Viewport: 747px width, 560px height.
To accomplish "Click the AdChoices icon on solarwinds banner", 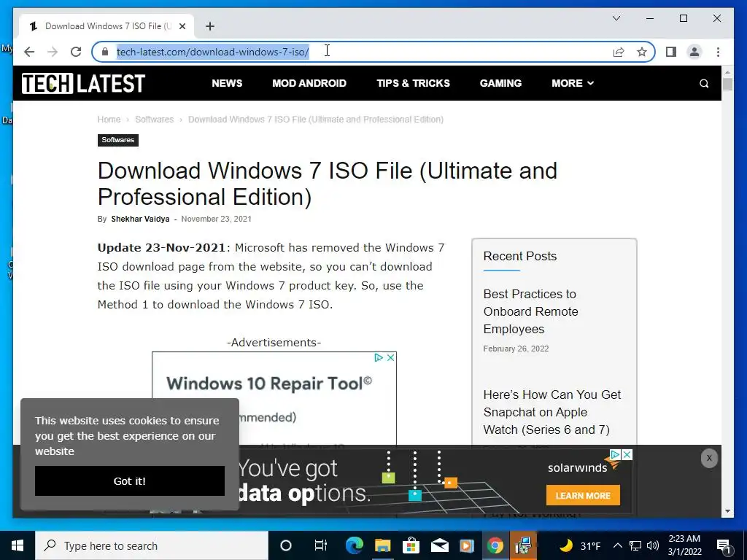I will (x=615, y=455).
